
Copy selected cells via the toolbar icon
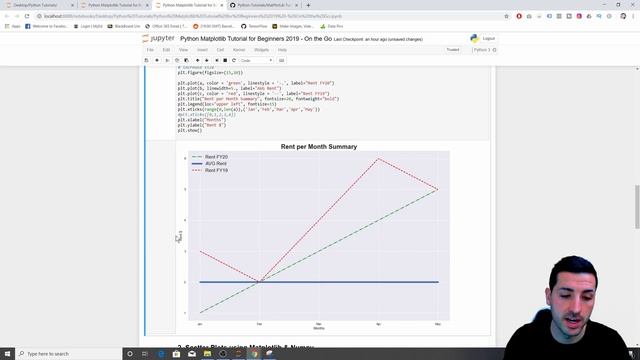177,60
